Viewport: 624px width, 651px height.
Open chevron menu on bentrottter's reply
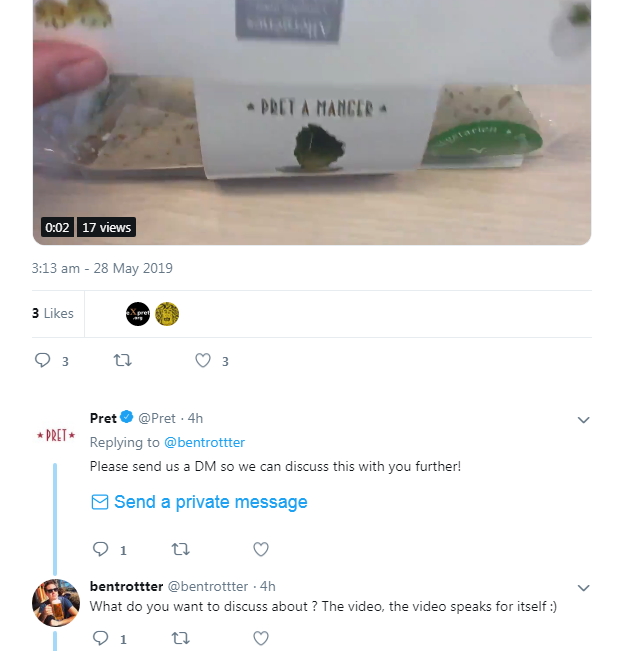pyautogui.click(x=584, y=588)
